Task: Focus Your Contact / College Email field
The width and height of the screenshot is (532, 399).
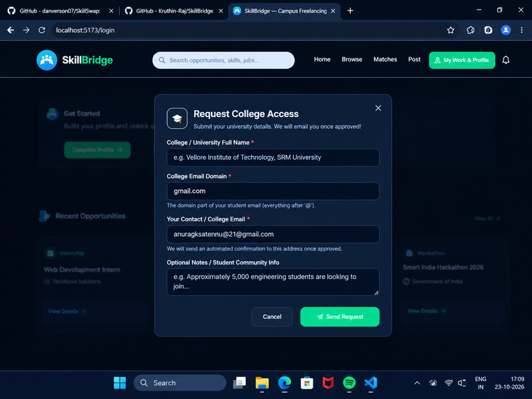Action: click(273, 234)
